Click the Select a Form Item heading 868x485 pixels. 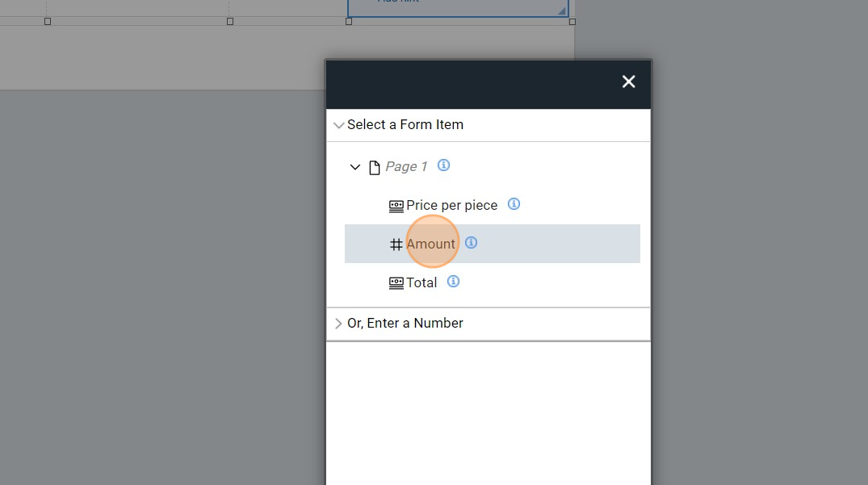click(x=405, y=125)
